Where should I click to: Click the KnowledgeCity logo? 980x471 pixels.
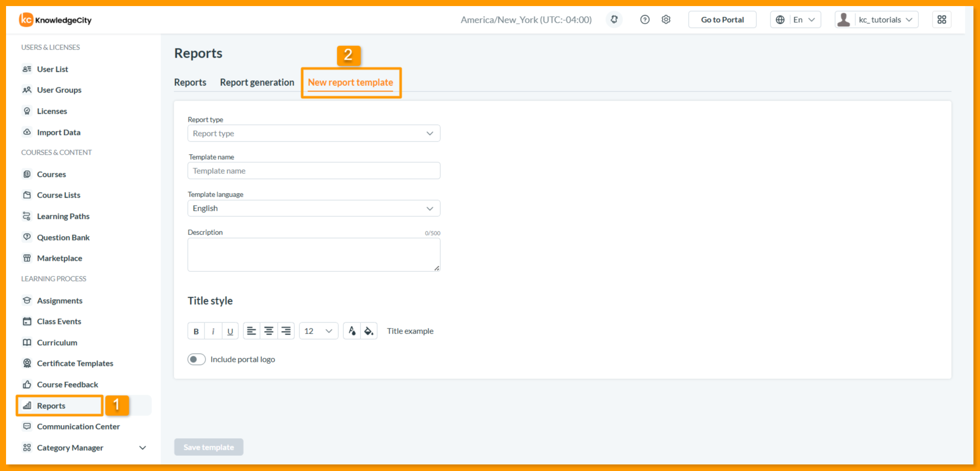click(x=56, y=20)
